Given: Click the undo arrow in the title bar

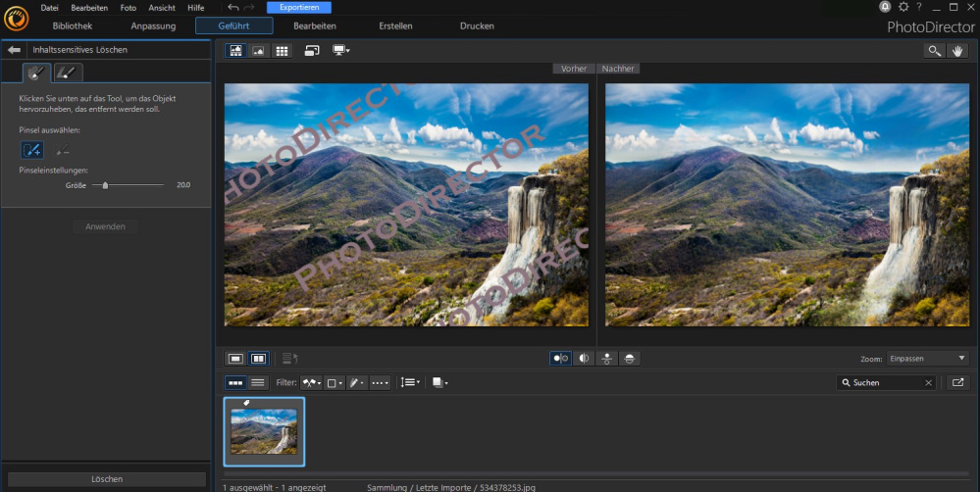Looking at the screenshot, I should coord(233,7).
